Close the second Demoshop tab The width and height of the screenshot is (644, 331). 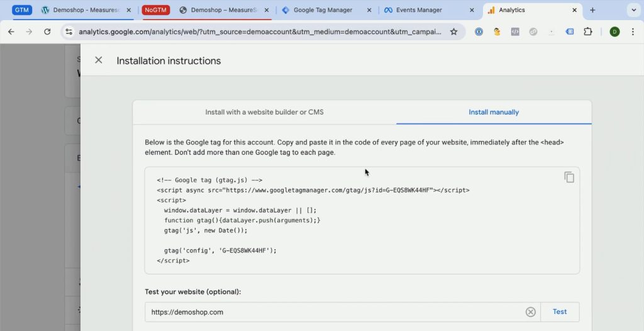pyautogui.click(x=267, y=10)
